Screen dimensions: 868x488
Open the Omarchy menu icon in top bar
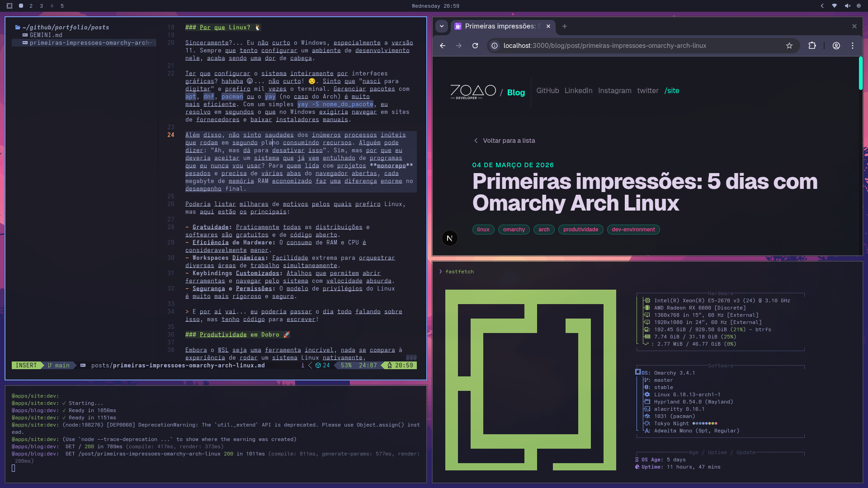pyautogui.click(x=9, y=6)
